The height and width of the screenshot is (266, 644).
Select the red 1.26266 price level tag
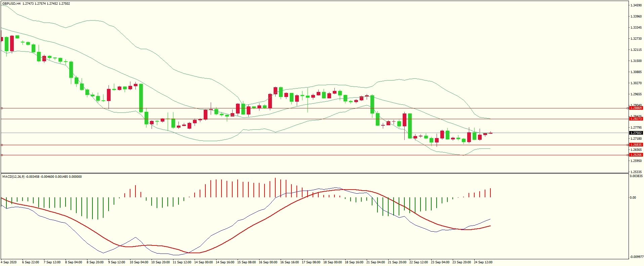click(636, 155)
